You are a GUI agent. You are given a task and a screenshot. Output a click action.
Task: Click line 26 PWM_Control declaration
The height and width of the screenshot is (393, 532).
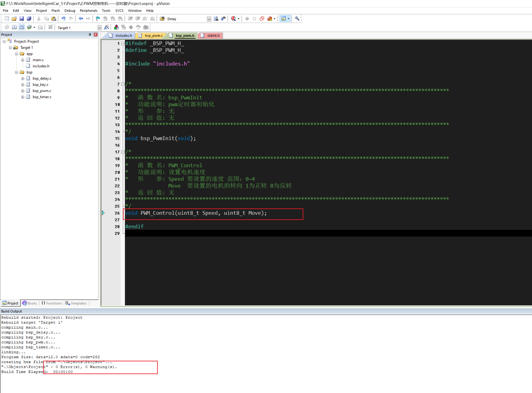(x=196, y=213)
